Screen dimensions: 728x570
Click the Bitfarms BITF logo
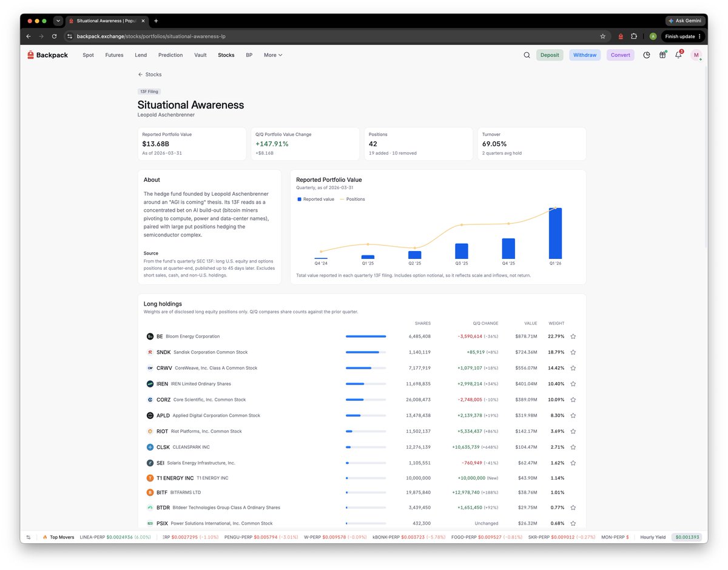(x=150, y=492)
